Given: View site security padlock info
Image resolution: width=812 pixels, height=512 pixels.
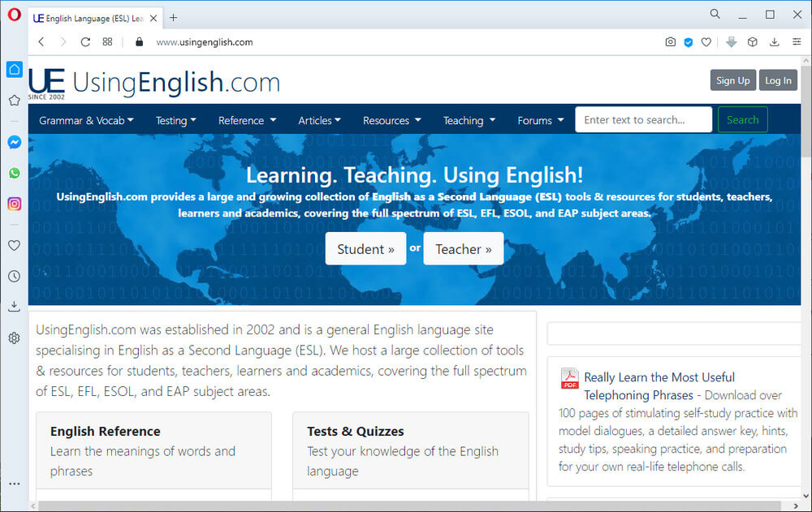Looking at the screenshot, I should pyautogui.click(x=139, y=42).
